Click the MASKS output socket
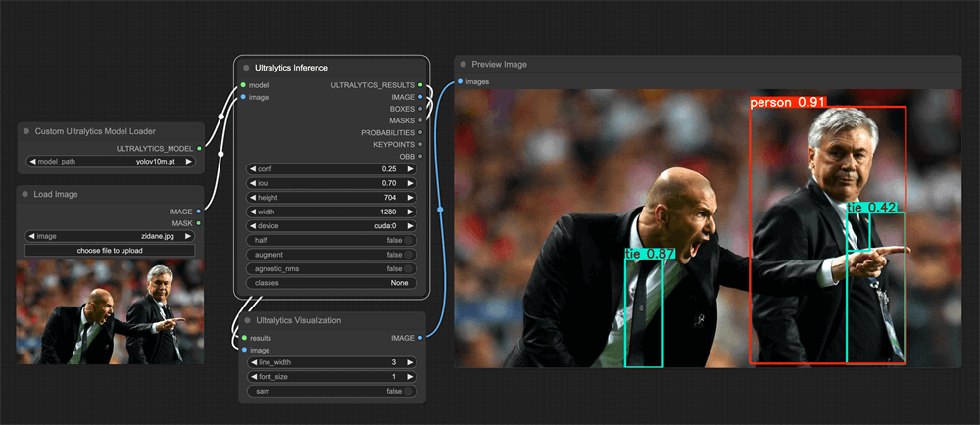980x425 pixels. [420, 120]
